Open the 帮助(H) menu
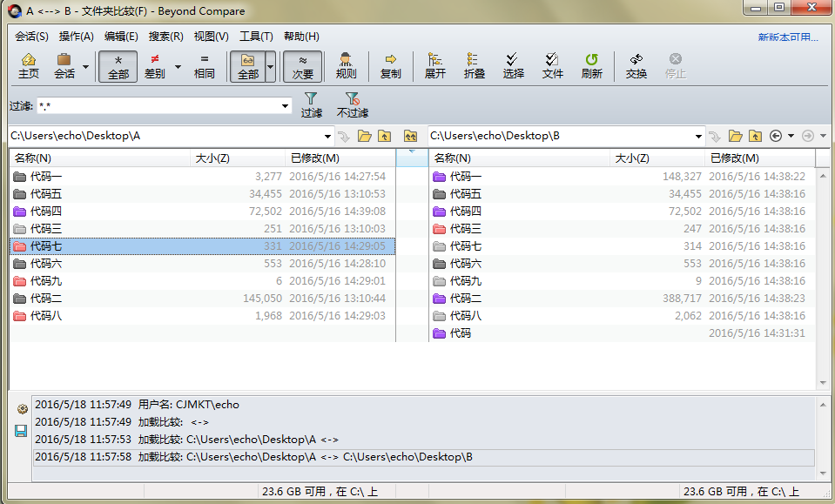This screenshot has width=835, height=504. [x=301, y=37]
